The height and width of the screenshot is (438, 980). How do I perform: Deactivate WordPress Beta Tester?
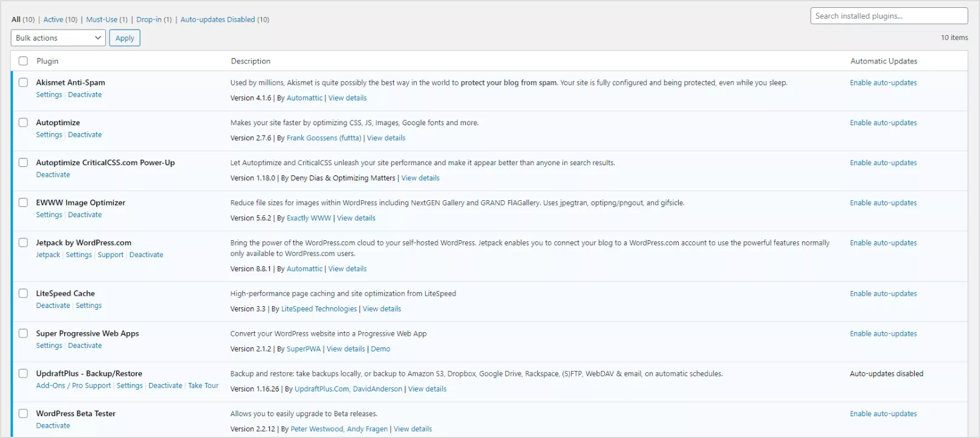click(53, 426)
